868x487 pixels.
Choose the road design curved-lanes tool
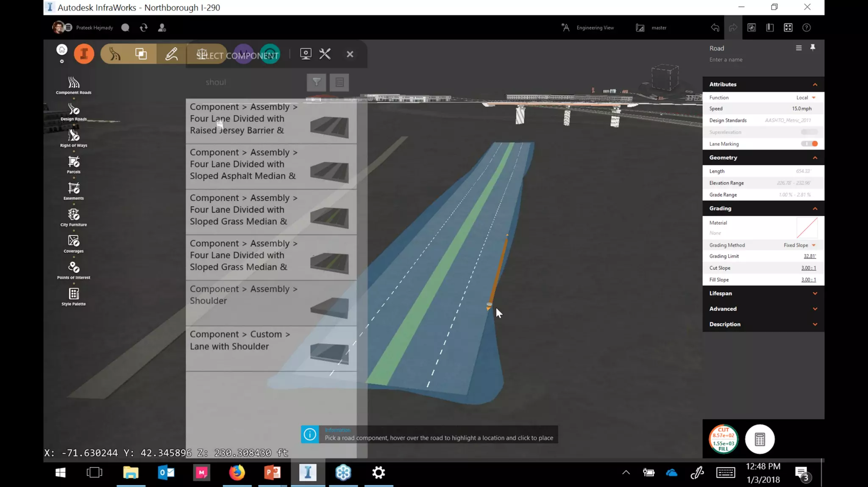(x=114, y=54)
